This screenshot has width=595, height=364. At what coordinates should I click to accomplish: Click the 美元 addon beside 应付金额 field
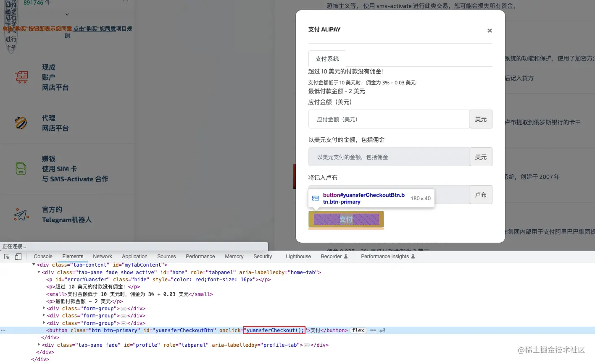tap(481, 119)
